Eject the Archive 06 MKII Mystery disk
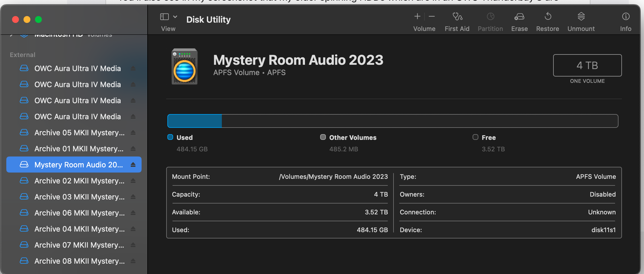Screen dimensions: 644x274 click(x=133, y=213)
